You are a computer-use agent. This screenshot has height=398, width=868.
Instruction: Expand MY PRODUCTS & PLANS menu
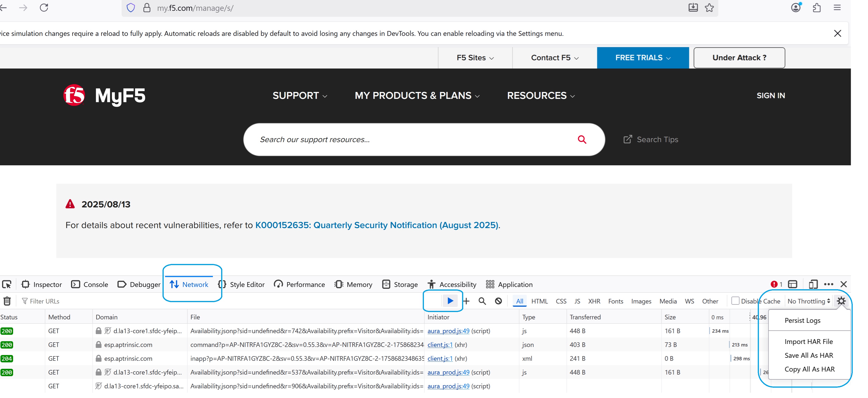click(417, 96)
